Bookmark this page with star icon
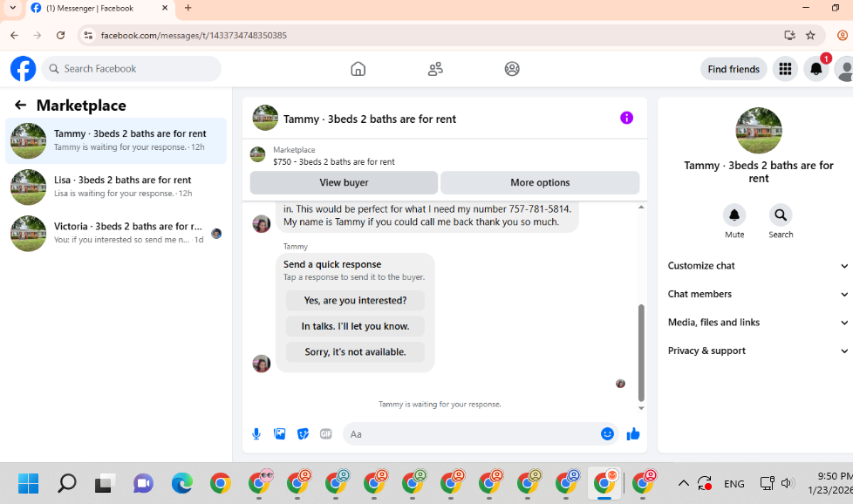This screenshot has height=504, width=853. point(810,36)
